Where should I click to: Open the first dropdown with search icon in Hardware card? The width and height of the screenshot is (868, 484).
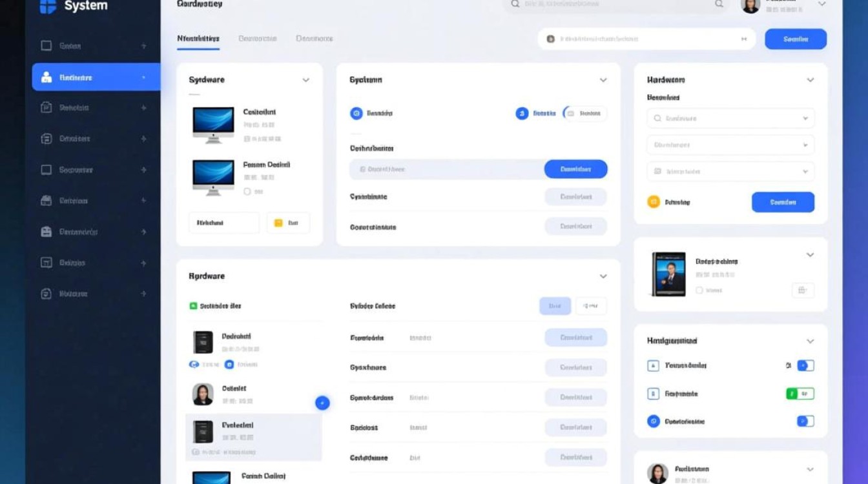[730, 119]
